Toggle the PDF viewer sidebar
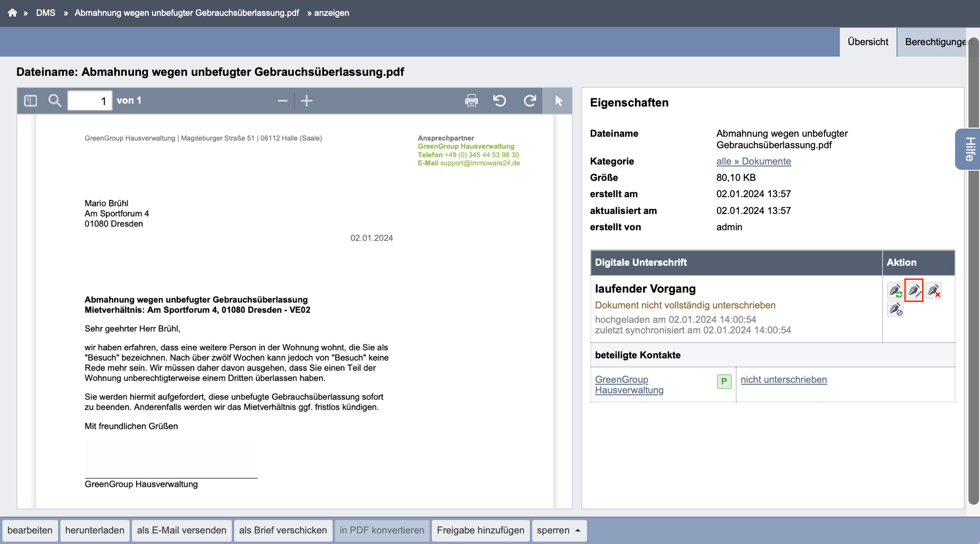This screenshot has width=980, height=544. [31, 101]
